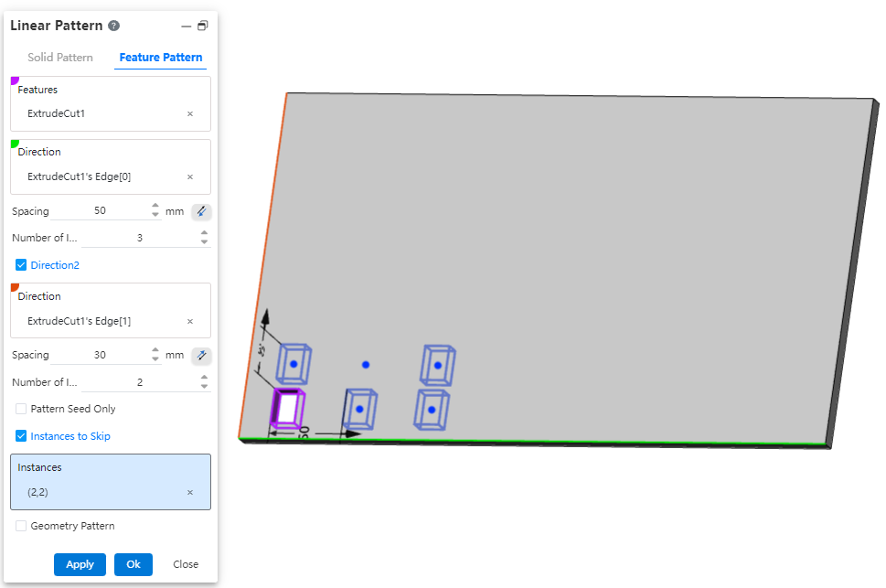The image size is (886, 588).
Task: Select the Feature Pattern tab
Action: coord(161,57)
